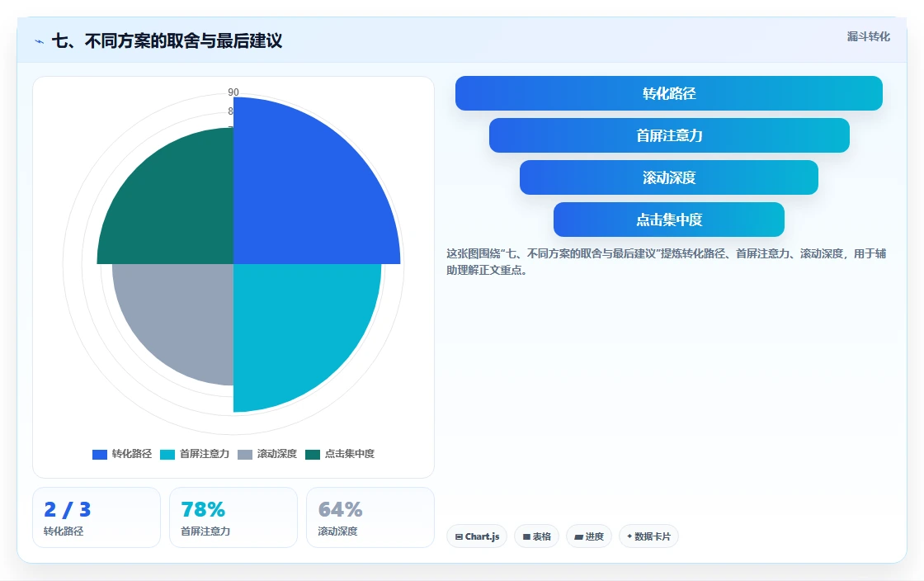Click star icon inside 数据卡片 chip
924x581 pixels.
point(629,536)
